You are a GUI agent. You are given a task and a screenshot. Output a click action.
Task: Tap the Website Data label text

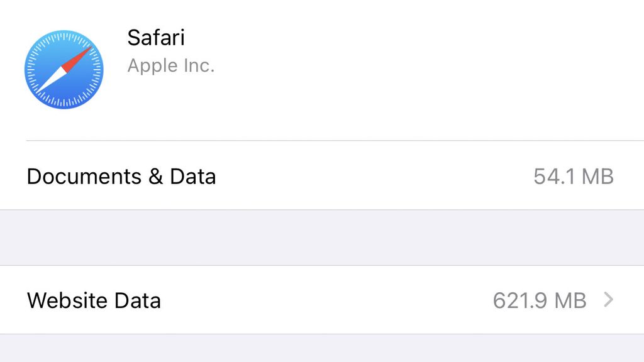(93, 300)
